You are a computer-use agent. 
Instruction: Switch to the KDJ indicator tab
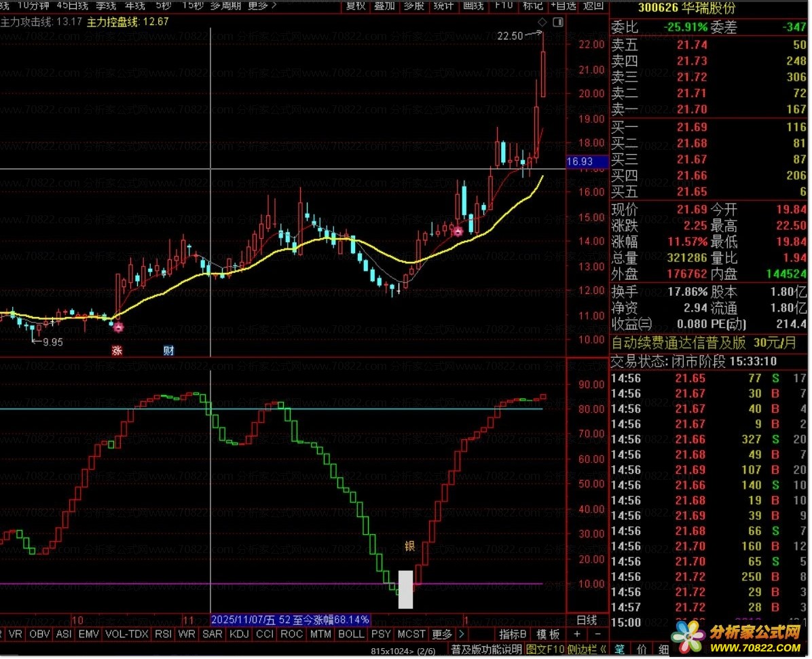point(238,635)
